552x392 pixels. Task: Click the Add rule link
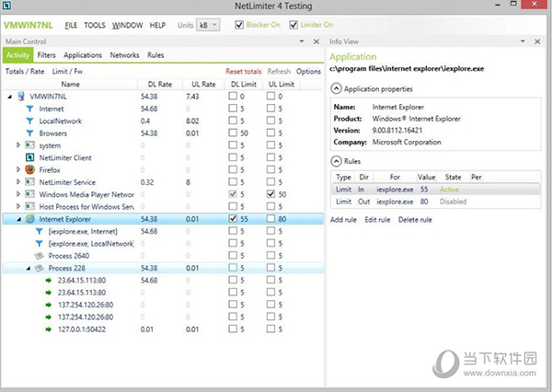(343, 220)
